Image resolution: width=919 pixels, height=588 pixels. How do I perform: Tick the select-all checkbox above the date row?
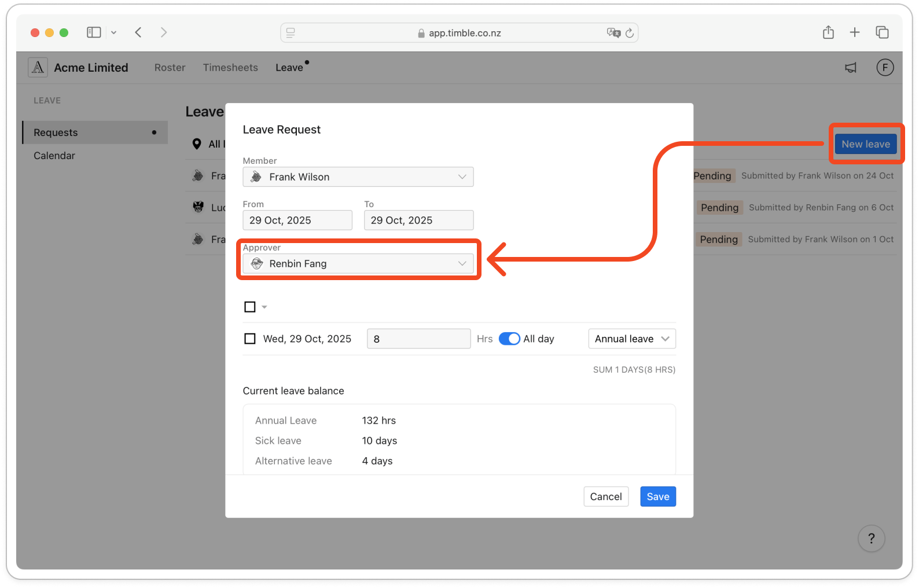250,307
